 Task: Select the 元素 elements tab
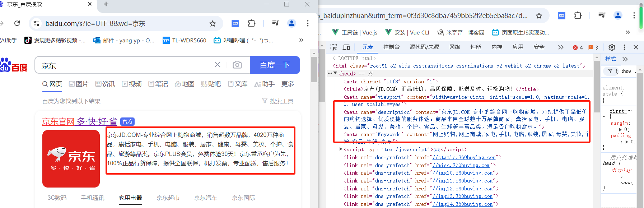[367, 47]
